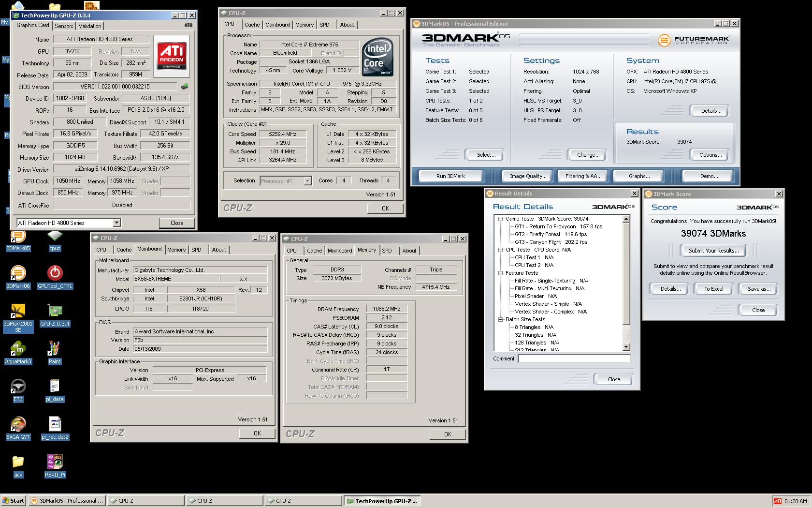The width and height of the screenshot is (812, 508).
Task: Switch to 3DMark05 Professional taskbar button
Action: (67, 501)
